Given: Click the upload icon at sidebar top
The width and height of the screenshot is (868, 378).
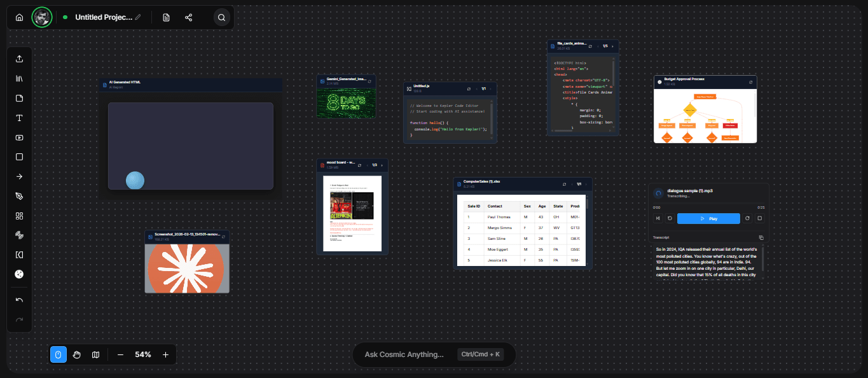Looking at the screenshot, I should click(x=19, y=59).
